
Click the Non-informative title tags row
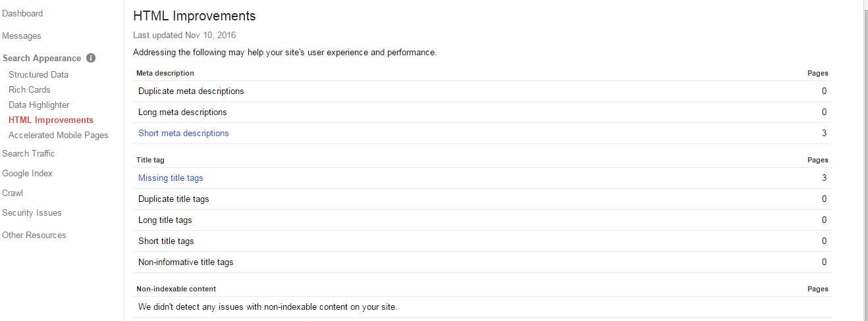point(482,262)
